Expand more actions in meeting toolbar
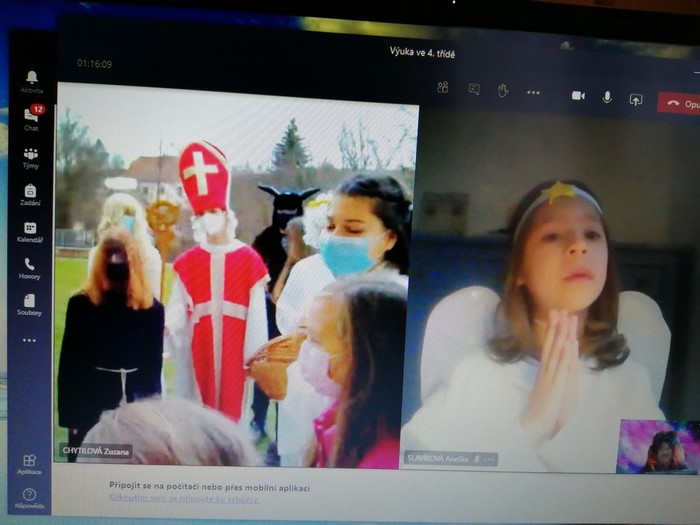 (x=533, y=92)
